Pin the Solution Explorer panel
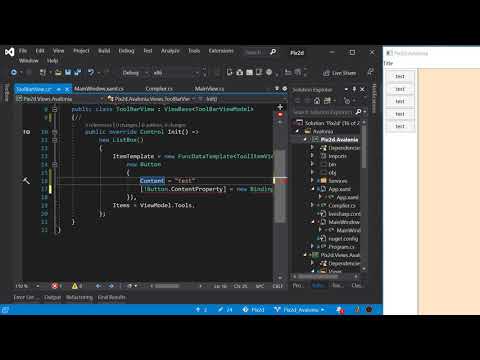480x360 pixels. pos(354,89)
